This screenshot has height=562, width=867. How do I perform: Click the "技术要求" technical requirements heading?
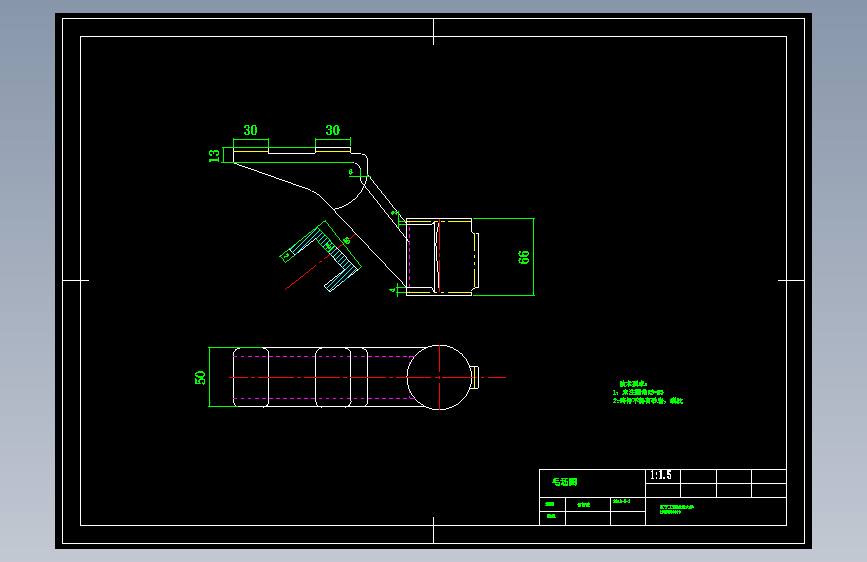click(x=633, y=383)
